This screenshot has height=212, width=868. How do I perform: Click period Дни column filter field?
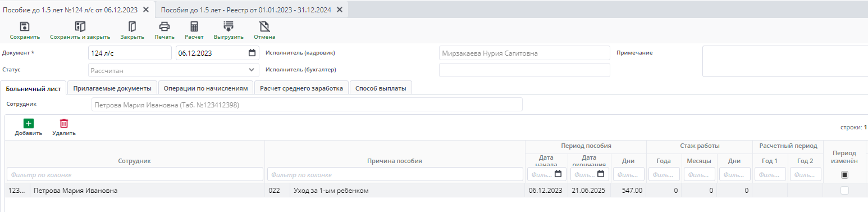click(x=628, y=174)
